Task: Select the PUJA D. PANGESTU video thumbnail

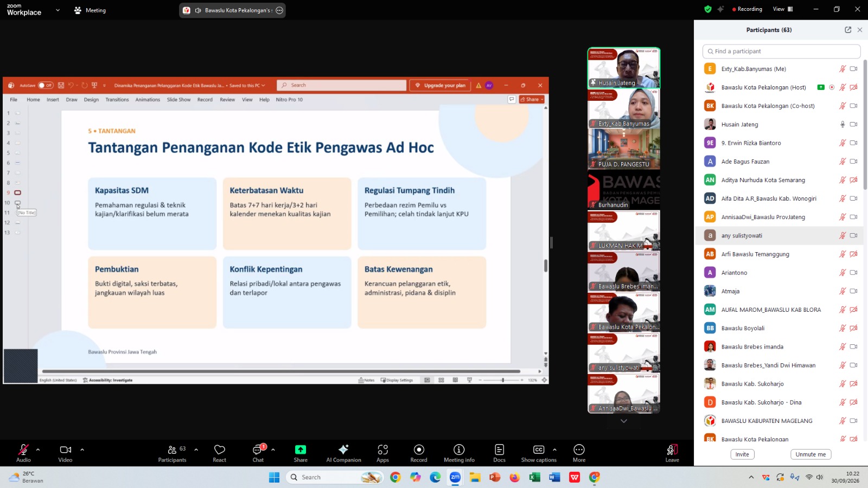Action: [624, 149]
